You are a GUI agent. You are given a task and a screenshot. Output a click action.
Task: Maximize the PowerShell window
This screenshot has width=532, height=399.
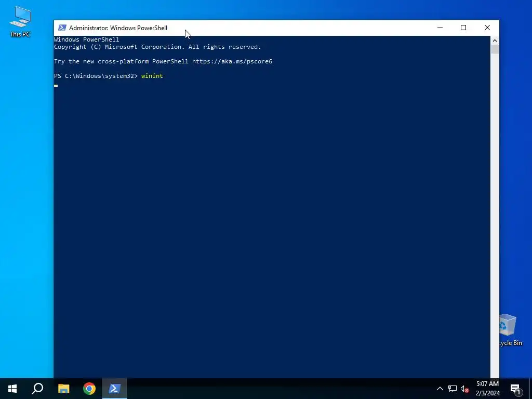(x=463, y=28)
